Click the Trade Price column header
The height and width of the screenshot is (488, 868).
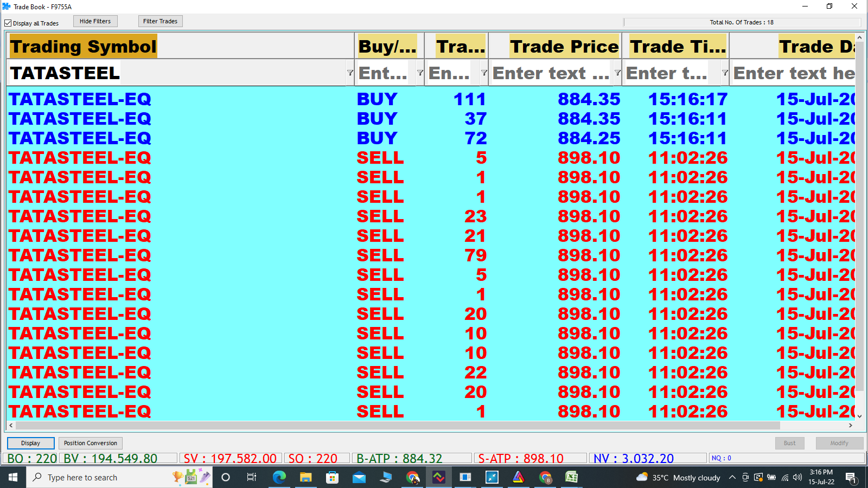555,46
